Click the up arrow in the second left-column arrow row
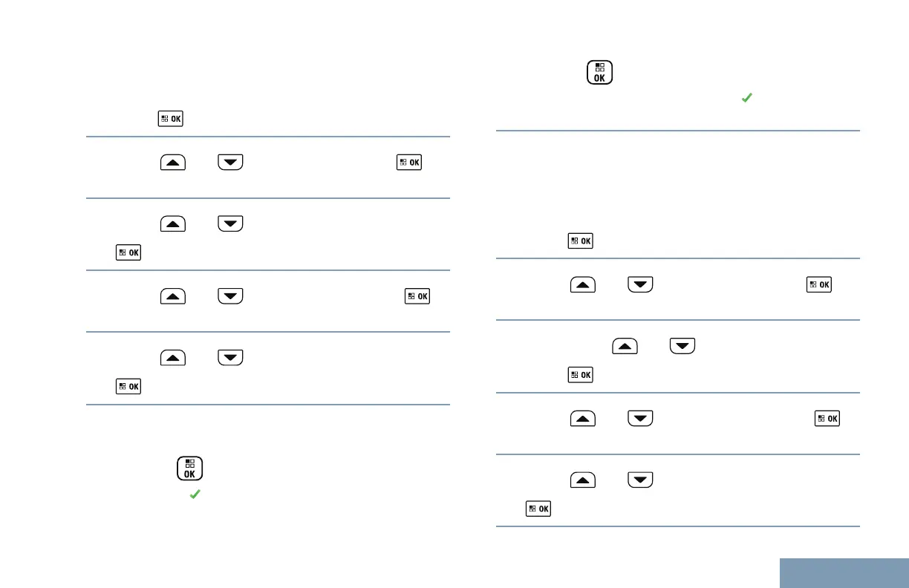909x588 pixels. [172, 223]
